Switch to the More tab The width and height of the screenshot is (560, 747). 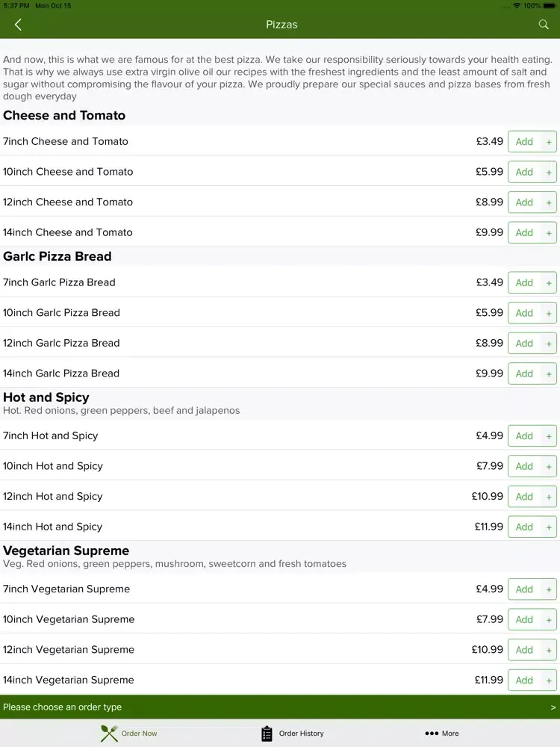pos(442,734)
